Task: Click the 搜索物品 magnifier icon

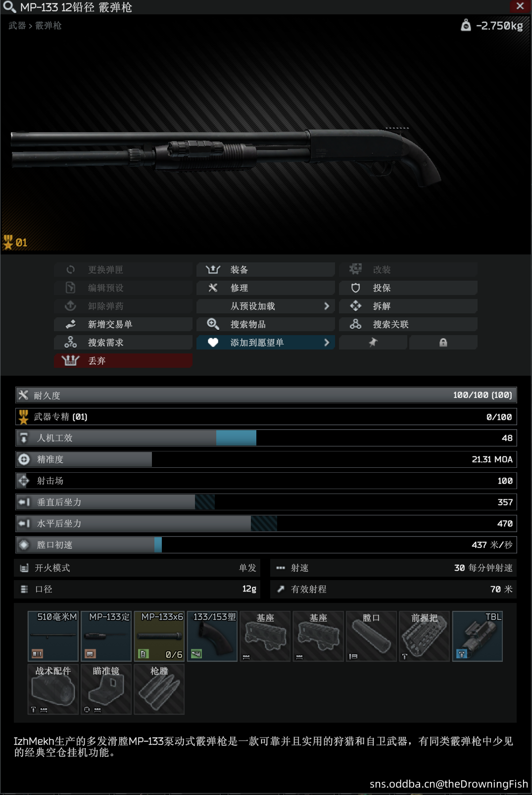Action: pyautogui.click(x=213, y=324)
